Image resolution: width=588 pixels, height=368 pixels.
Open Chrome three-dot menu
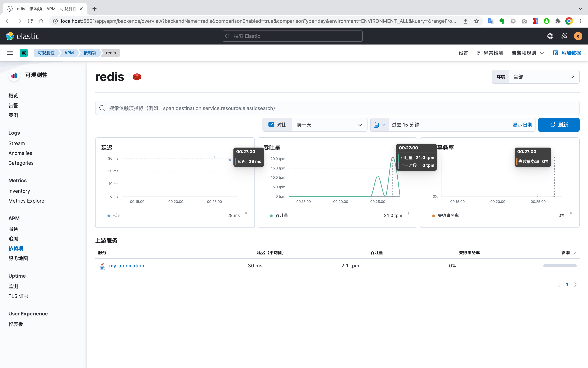click(x=580, y=21)
